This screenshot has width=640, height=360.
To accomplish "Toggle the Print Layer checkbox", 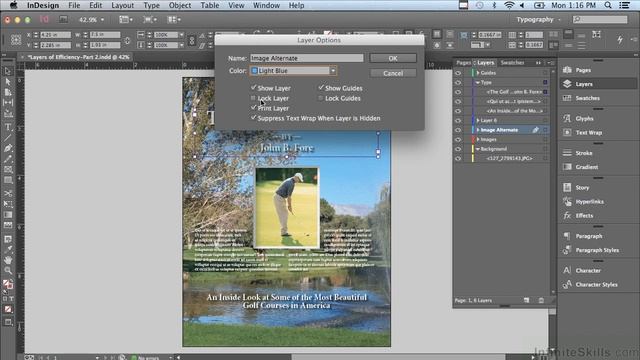I will (x=253, y=108).
